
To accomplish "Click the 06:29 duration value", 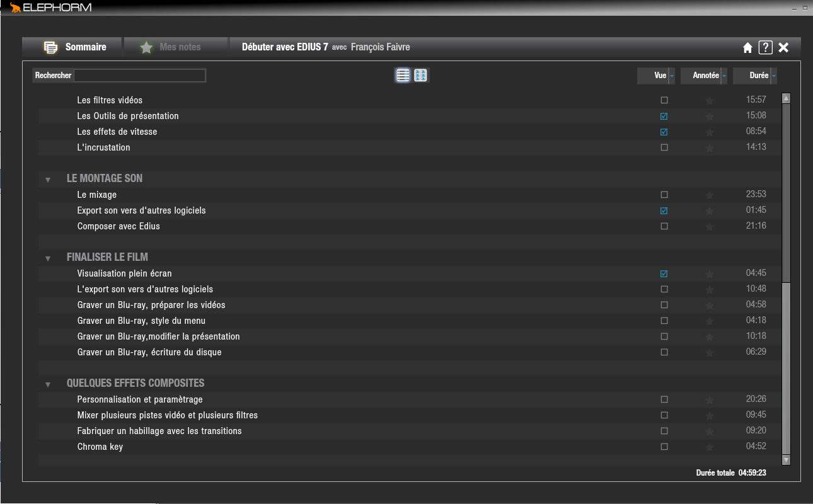I will [x=756, y=352].
